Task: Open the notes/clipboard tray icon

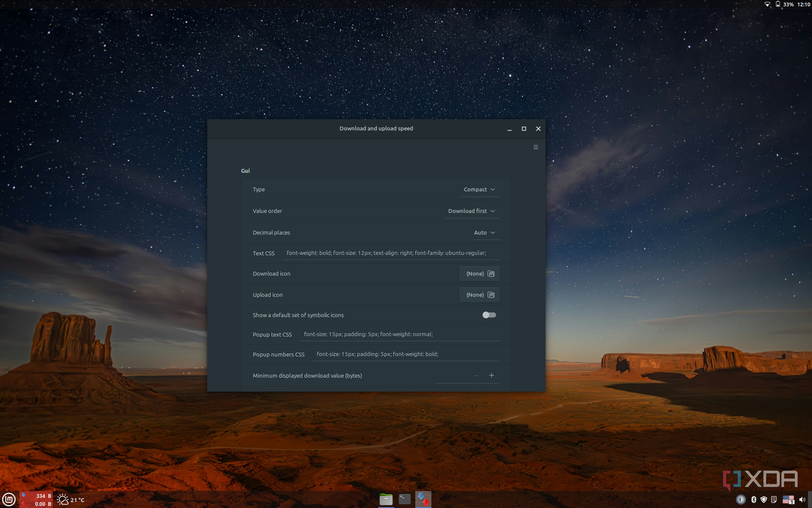Action: coord(774,500)
